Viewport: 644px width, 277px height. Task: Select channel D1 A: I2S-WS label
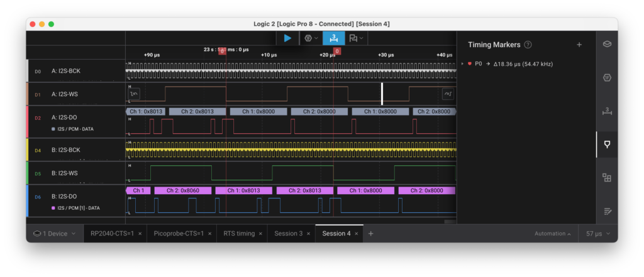click(x=65, y=94)
